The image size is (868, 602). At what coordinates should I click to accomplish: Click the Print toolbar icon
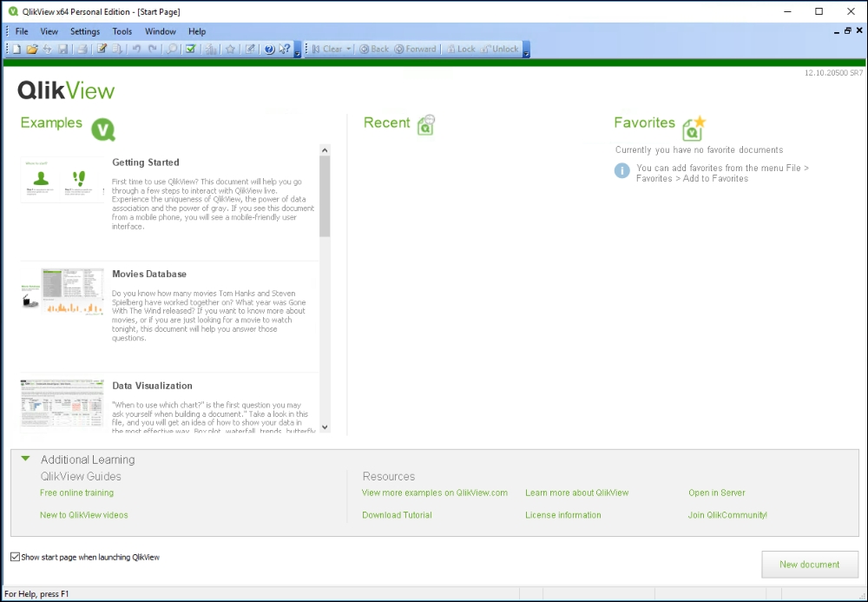click(x=82, y=50)
